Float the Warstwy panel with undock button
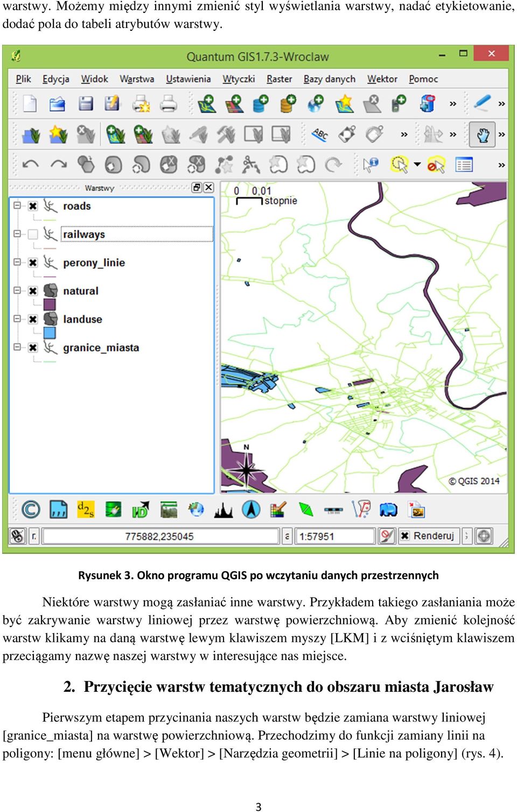This screenshot has height=812, width=517. (197, 188)
